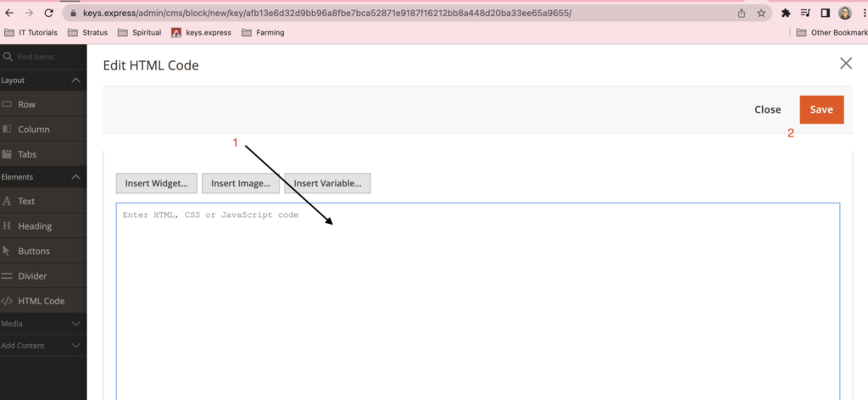Select the Tabs element icon
Image resolution: width=868 pixels, height=400 pixels.
point(8,154)
